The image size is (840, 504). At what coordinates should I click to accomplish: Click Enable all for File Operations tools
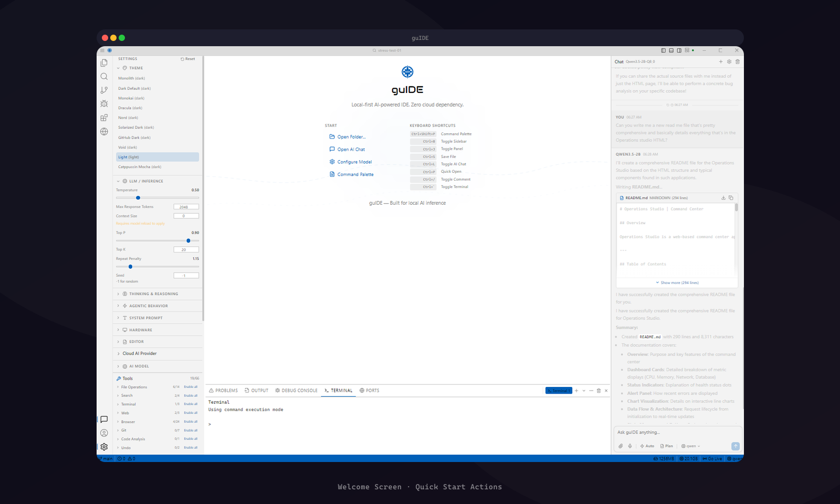[x=191, y=387]
